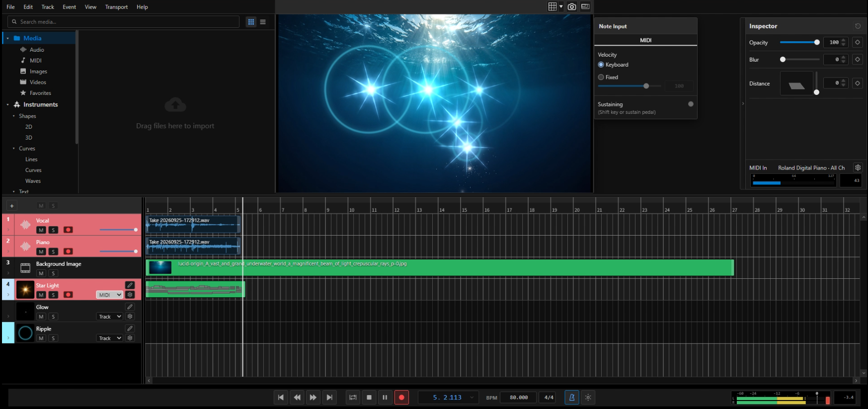
Task: Edit the Glow instrument with pencil
Action: point(130,307)
